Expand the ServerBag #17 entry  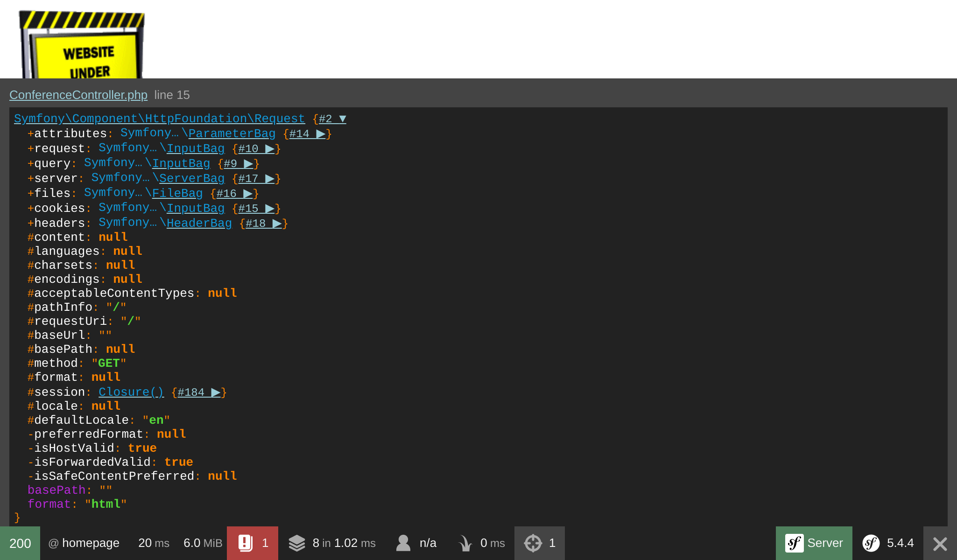254,178
